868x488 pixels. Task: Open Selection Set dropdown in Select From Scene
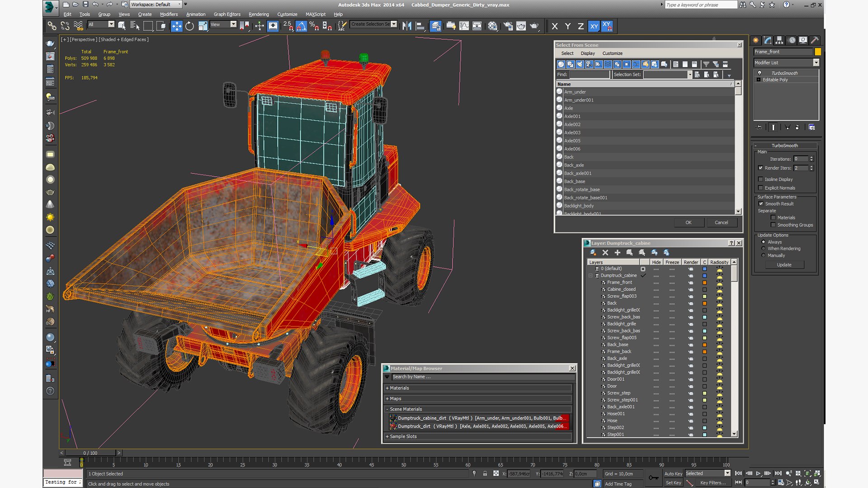[690, 75]
